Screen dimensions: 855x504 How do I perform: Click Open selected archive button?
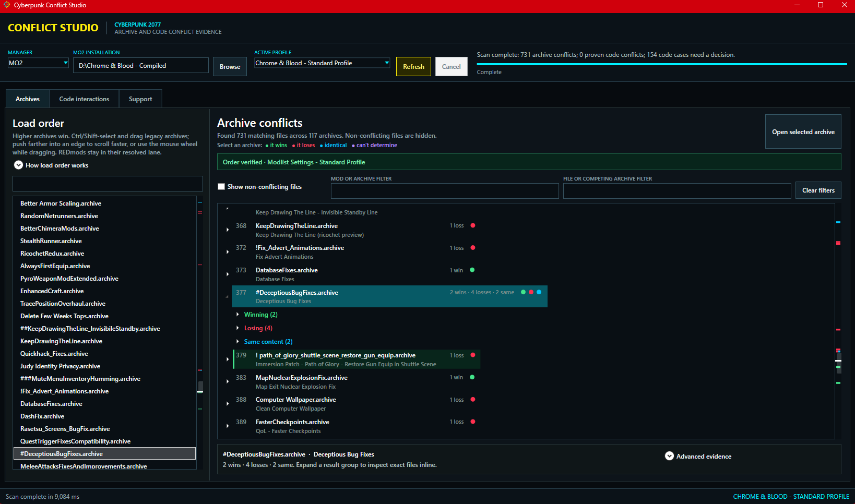[803, 132]
